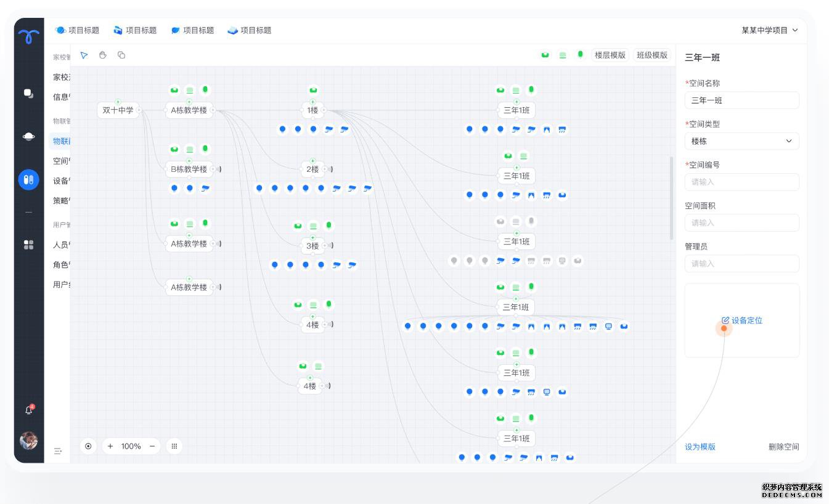Open the 设备 item in the side menu

point(61,181)
